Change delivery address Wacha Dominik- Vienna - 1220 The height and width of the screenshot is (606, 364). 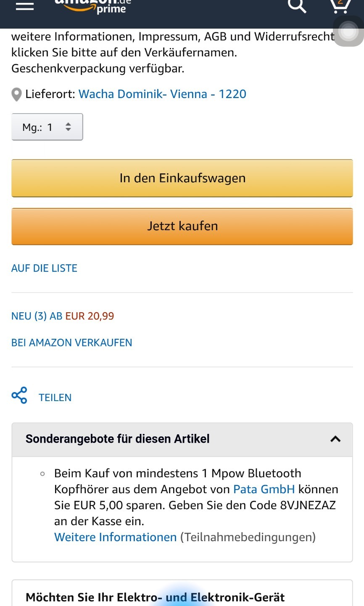(x=162, y=94)
